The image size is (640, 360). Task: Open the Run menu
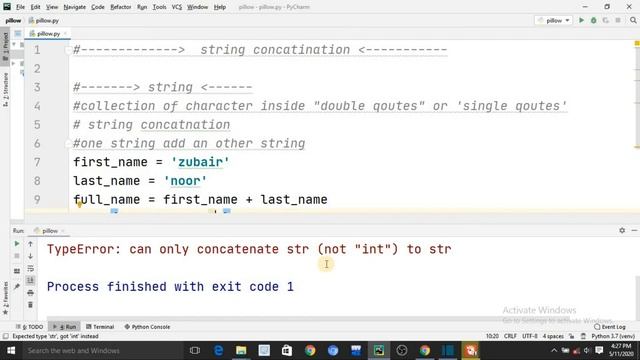pyautogui.click(x=142, y=7)
